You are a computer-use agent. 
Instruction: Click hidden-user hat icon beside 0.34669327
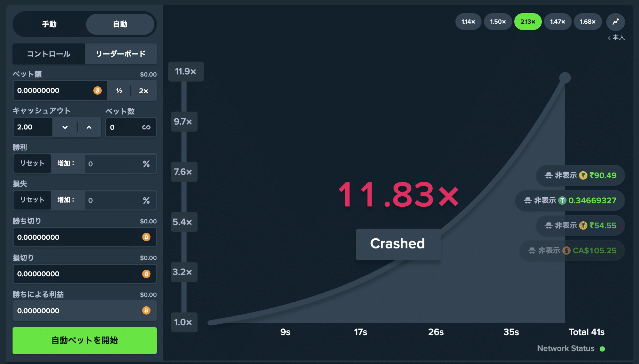(x=528, y=200)
